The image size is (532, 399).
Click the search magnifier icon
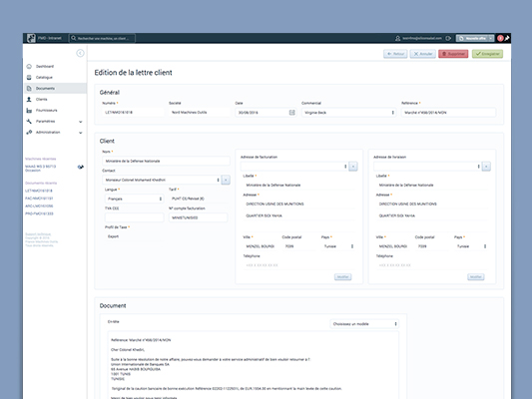pyautogui.click(x=73, y=38)
